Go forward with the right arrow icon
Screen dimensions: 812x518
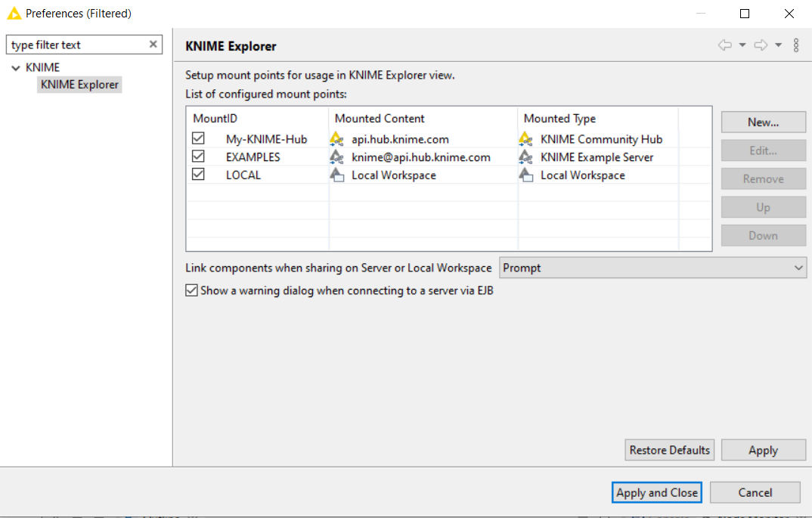tap(761, 45)
